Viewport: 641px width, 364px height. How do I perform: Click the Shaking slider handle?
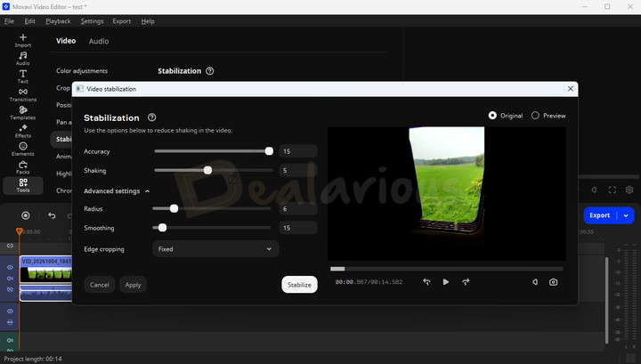tap(207, 170)
